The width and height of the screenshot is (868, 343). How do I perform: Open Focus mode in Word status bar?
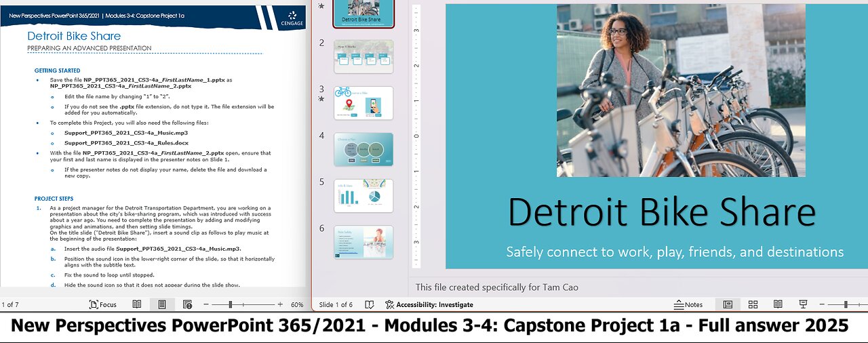click(104, 305)
